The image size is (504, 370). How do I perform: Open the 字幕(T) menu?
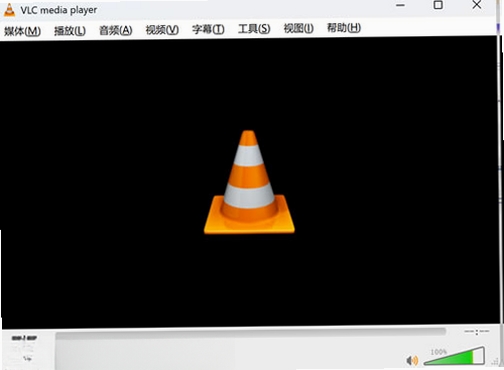(208, 29)
